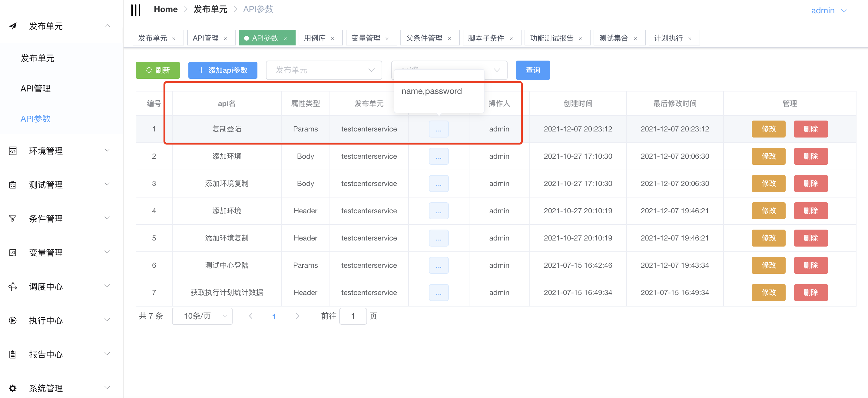
Task: Close the 测试集合 tab
Action: click(635, 38)
